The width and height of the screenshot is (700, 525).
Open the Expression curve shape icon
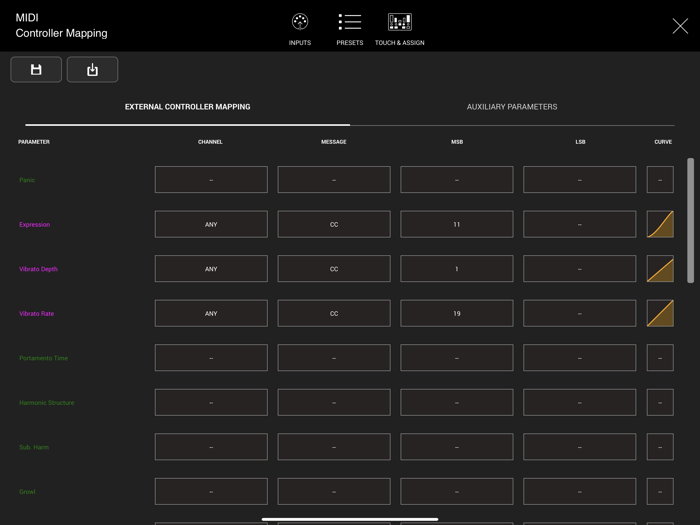(x=660, y=224)
